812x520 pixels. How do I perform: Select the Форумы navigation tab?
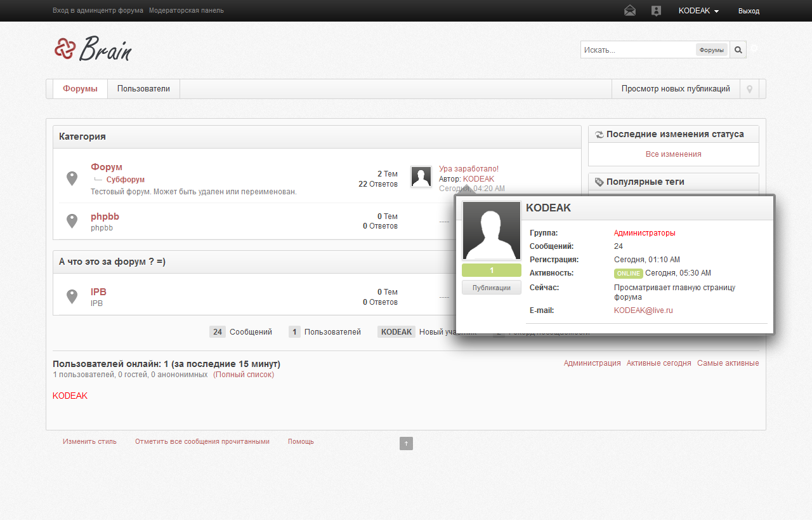(80, 89)
